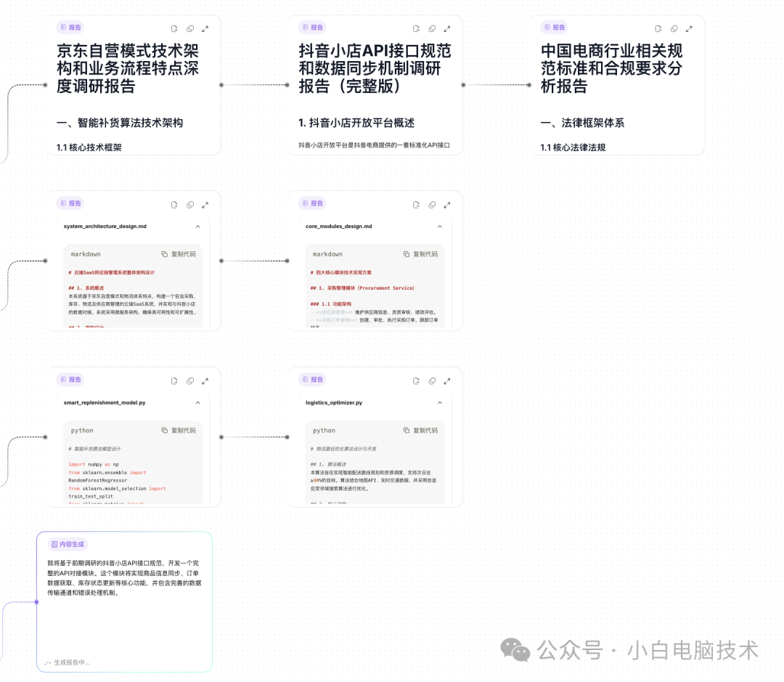Click subheading 1.1 核心技术框架
Screen dimensions: 784x682
point(89,147)
